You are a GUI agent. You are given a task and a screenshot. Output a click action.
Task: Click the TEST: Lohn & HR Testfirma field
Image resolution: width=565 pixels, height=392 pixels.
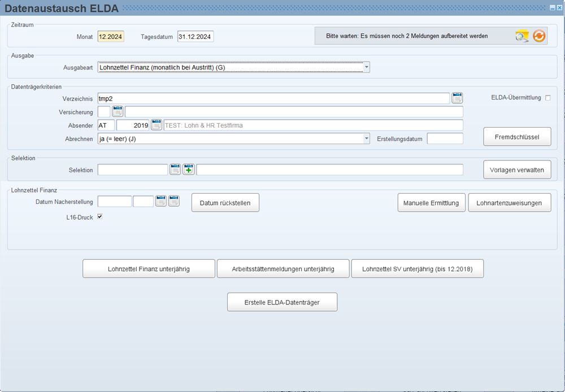(313, 125)
